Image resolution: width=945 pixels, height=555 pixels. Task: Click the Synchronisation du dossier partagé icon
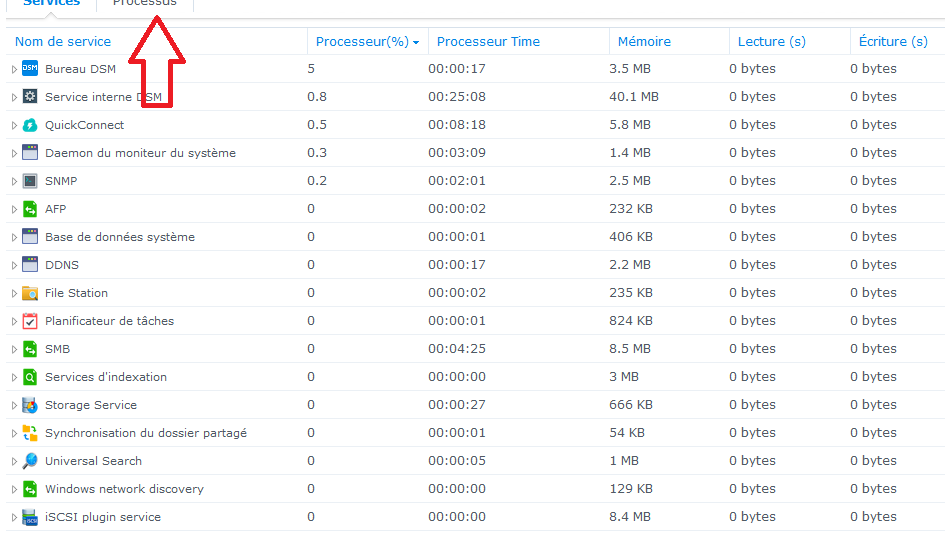pyautogui.click(x=30, y=433)
